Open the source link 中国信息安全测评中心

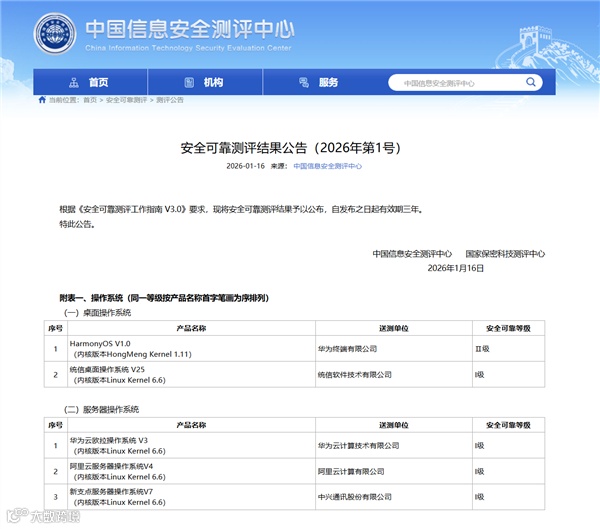click(x=328, y=166)
